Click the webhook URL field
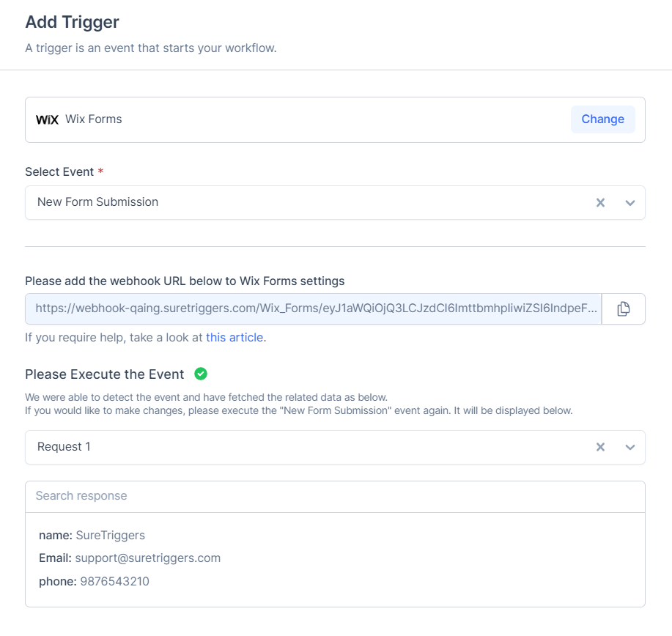The width and height of the screenshot is (672, 636). pyautogui.click(x=315, y=309)
